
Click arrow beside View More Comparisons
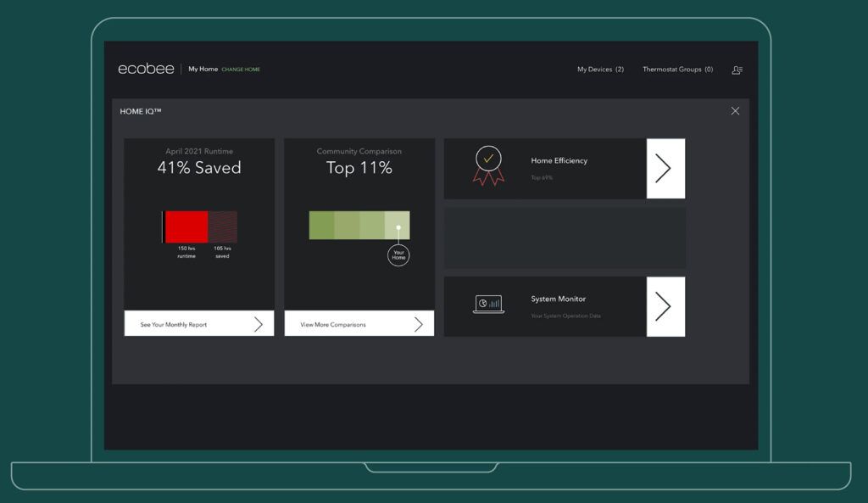418,324
